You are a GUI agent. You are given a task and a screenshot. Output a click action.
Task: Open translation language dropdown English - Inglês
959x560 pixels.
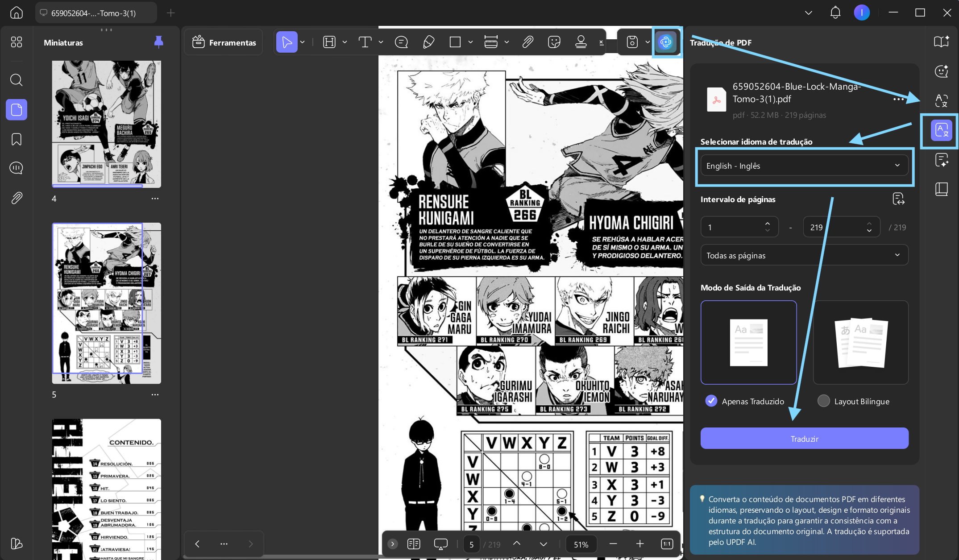804,166
